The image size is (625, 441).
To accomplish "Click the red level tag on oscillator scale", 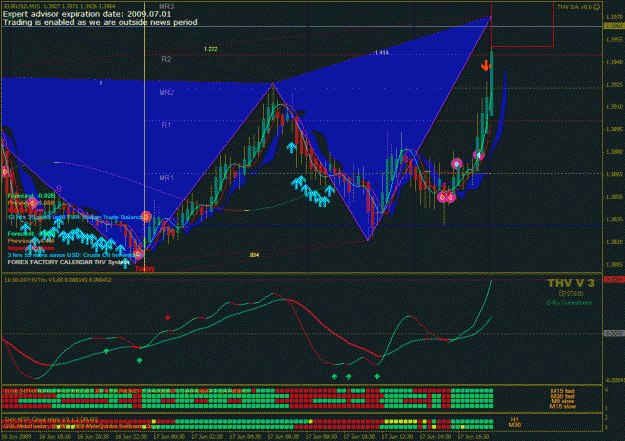I will 614,280.
